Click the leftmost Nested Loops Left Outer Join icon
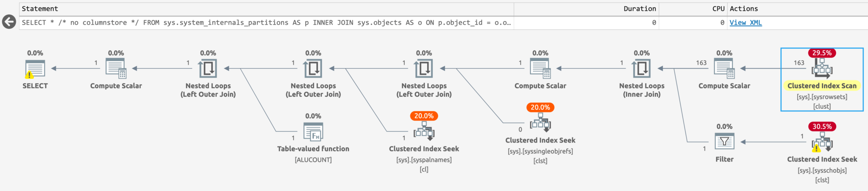 click(x=208, y=68)
